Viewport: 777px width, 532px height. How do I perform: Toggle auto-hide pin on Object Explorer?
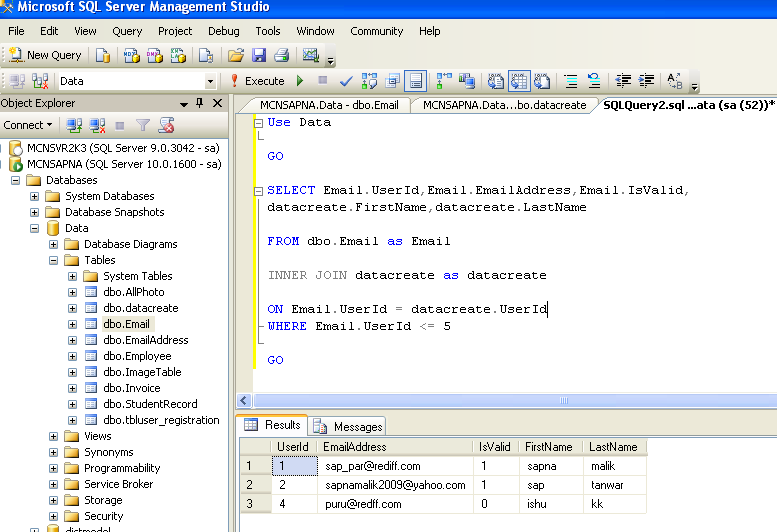[200, 103]
